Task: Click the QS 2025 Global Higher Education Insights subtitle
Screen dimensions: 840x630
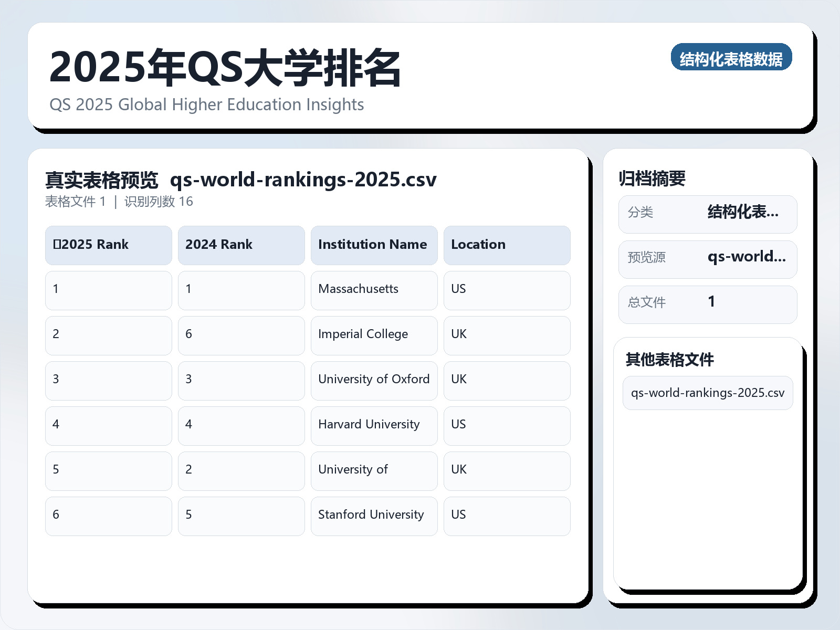Action: 207,104
